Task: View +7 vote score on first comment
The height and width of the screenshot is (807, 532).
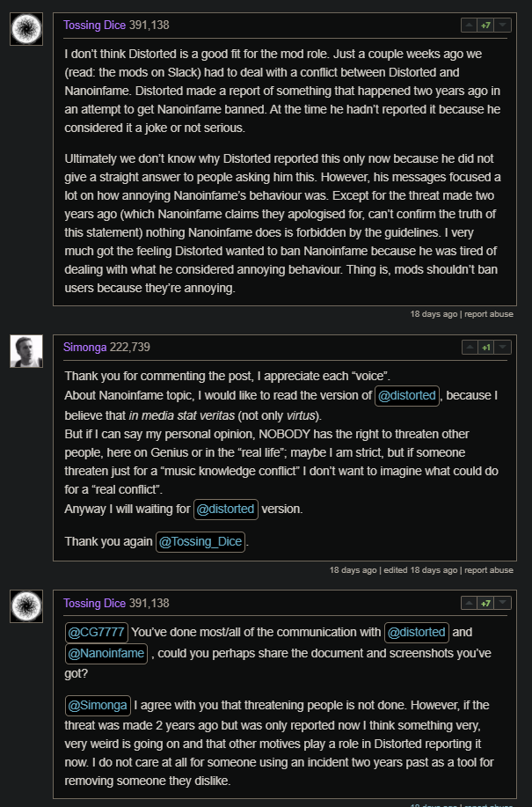Action: pyautogui.click(x=485, y=25)
